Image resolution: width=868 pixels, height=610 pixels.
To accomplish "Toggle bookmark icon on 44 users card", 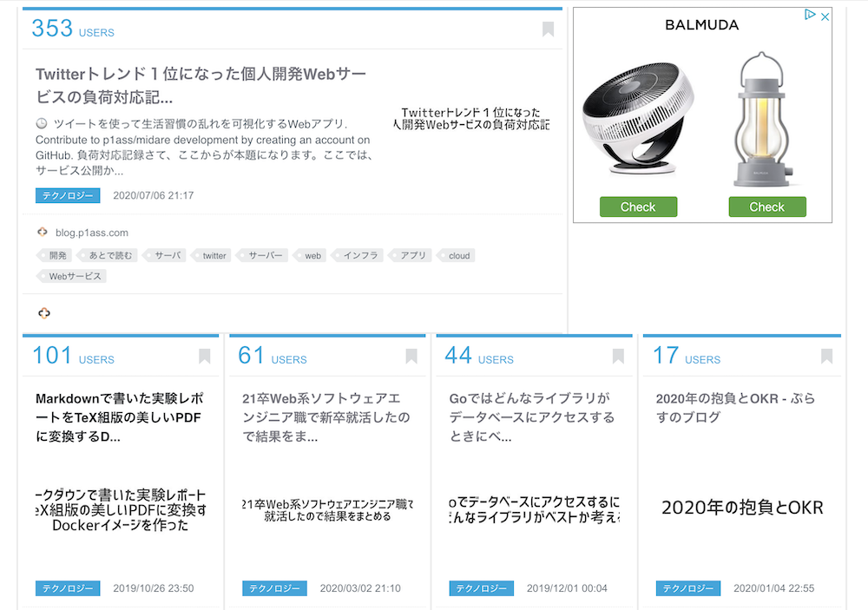I will tap(618, 357).
